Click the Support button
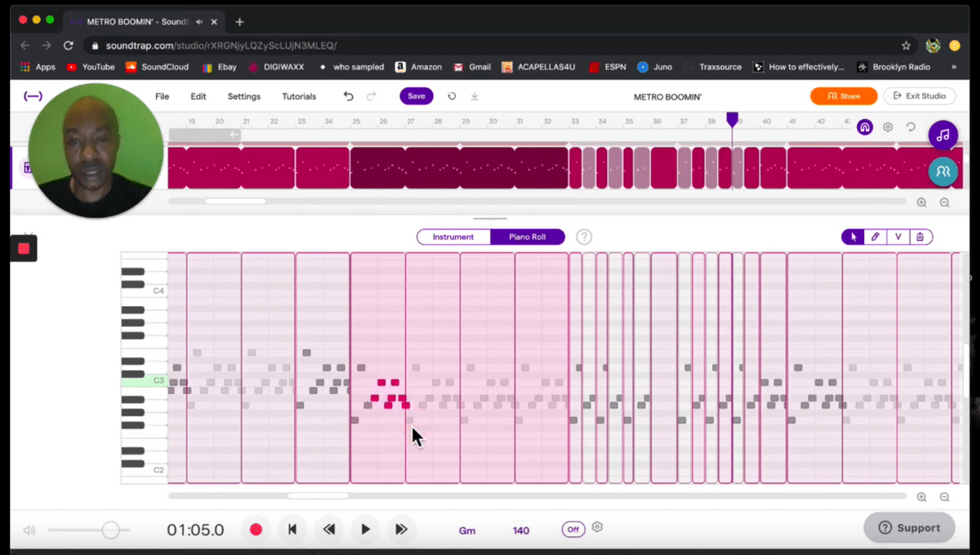 [909, 528]
